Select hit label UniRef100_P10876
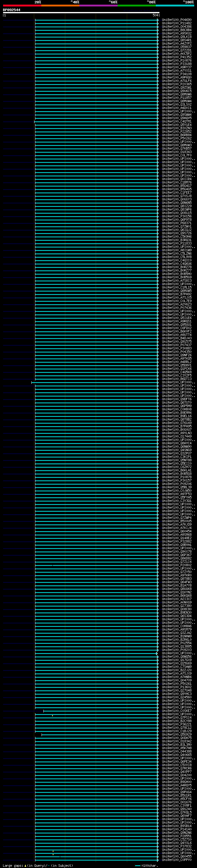Viewport: 197px width, 868px height. (x=177, y=60)
